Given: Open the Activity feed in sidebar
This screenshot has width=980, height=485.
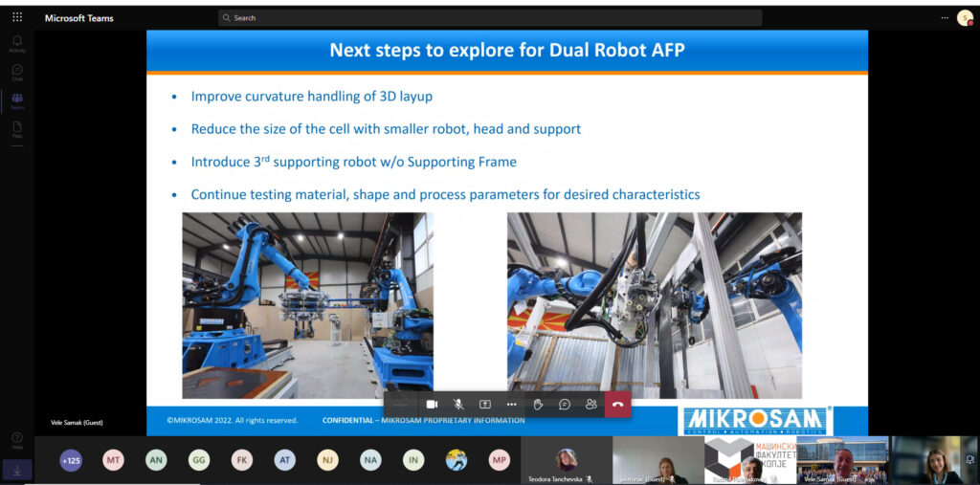Looking at the screenshot, I should click(x=17, y=43).
